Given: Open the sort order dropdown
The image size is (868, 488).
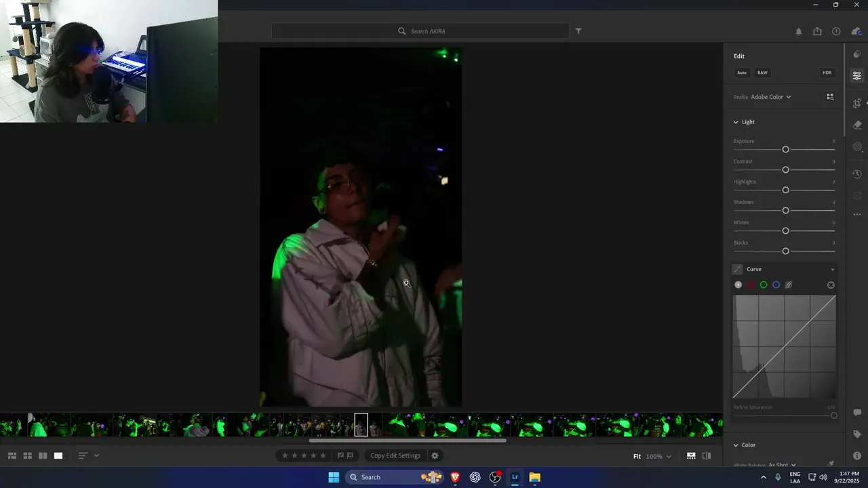Looking at the screenshot, I should point(88,455).
